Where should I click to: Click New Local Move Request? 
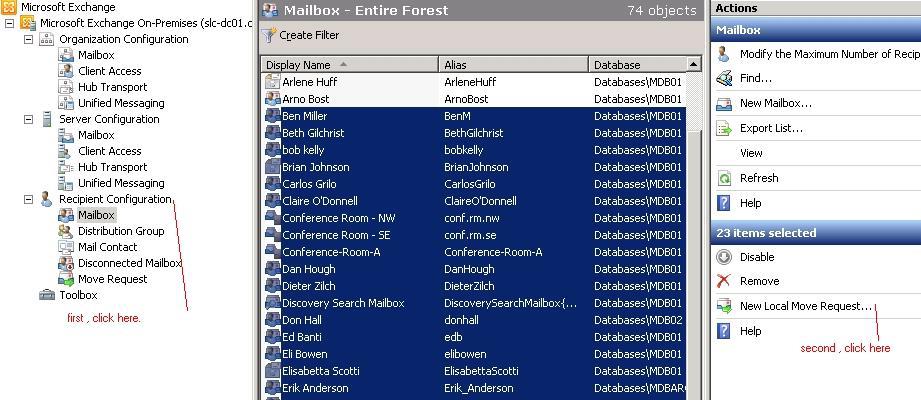coord(806,306)
